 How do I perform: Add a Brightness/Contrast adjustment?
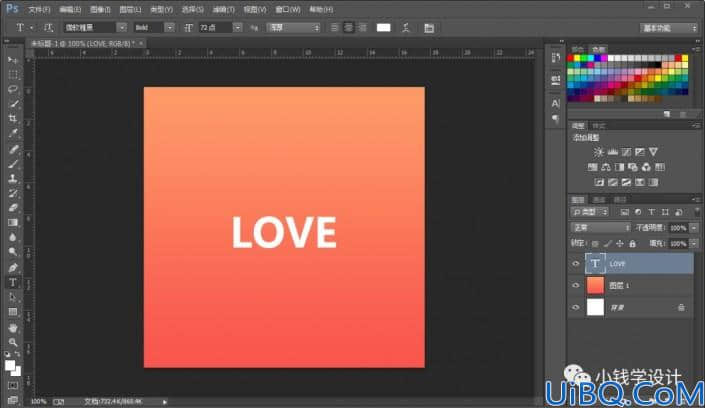pos(598,152)
